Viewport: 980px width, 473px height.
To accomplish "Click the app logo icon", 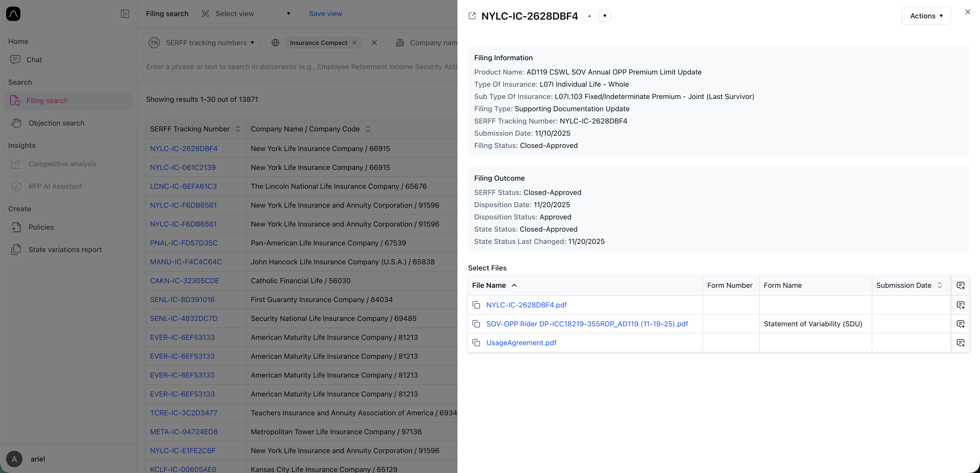I will pos(13,14).
